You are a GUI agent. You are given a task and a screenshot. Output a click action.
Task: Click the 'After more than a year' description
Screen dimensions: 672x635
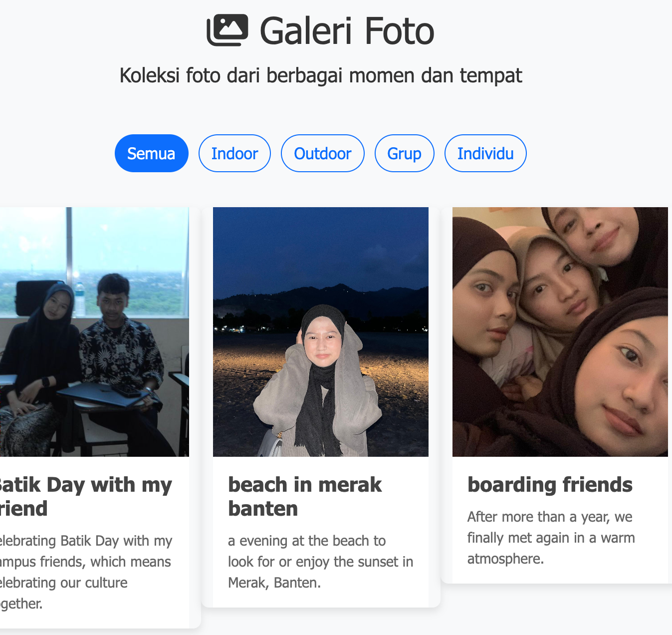pos(551,538)
